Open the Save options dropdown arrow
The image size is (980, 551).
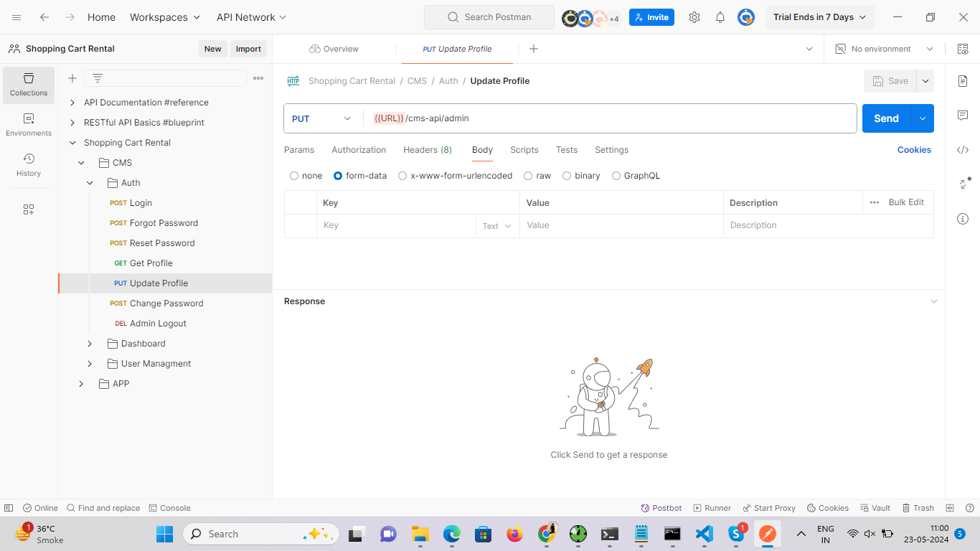tap(925, 81)
